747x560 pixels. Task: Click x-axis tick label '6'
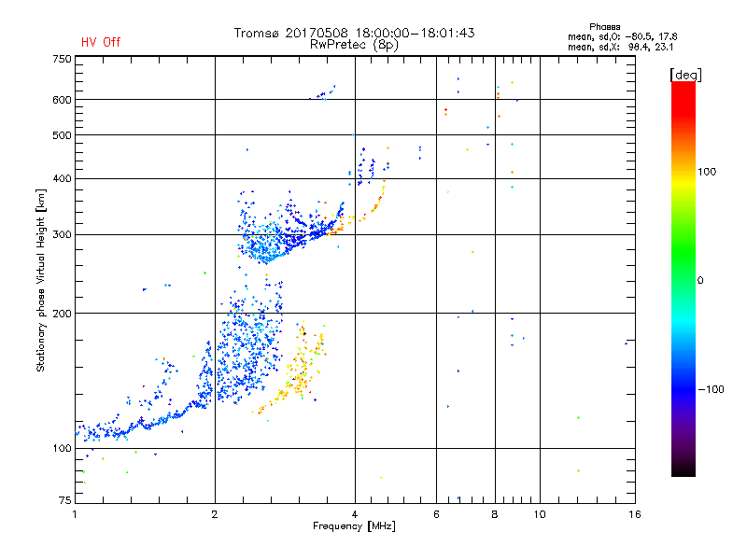click(436, 514)
